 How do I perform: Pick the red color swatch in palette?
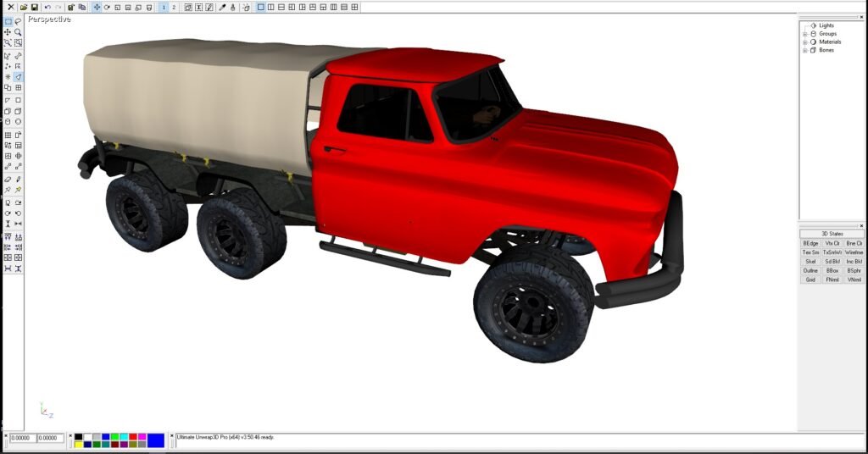pyautogui.click(x=133, y=436)
